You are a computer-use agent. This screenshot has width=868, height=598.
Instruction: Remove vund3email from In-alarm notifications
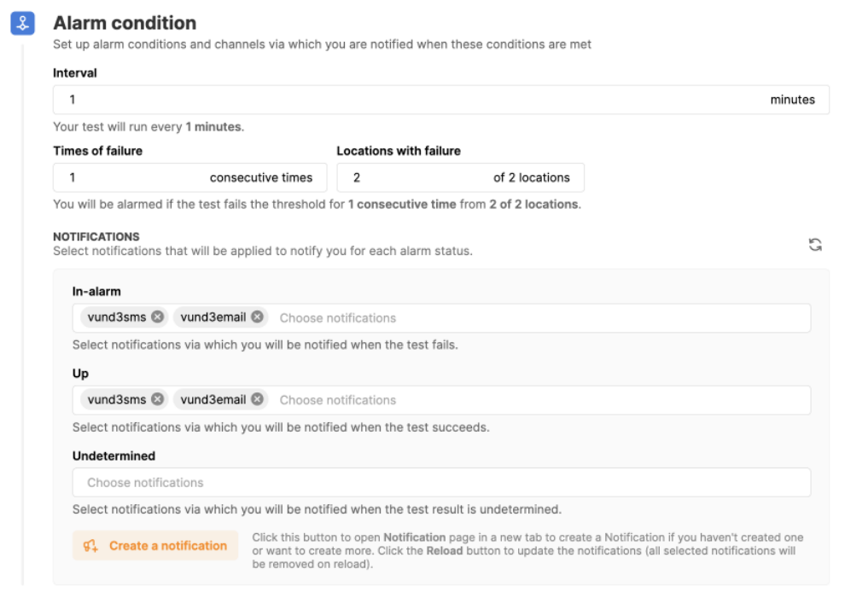(x=257, y=317)
